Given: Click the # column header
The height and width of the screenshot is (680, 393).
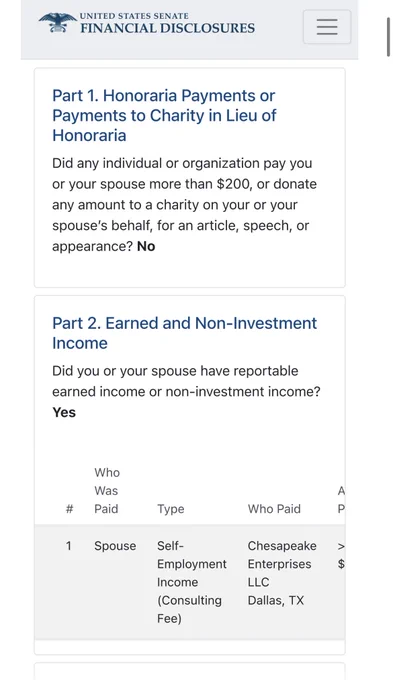Looking at the screenshot, I should tap(69, 509).
